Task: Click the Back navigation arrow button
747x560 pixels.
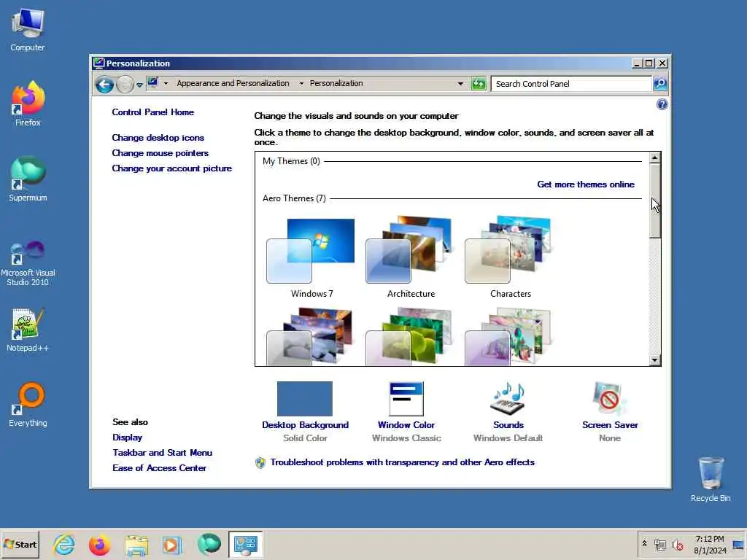Action: click(104, 85)
